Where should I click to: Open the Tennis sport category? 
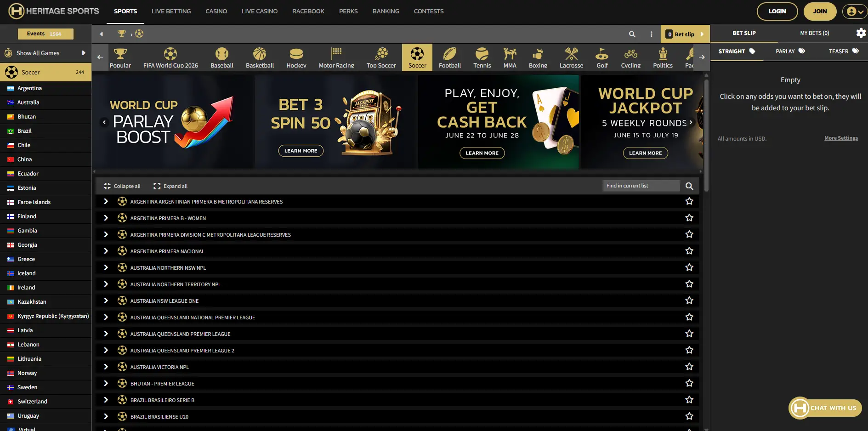482,57
